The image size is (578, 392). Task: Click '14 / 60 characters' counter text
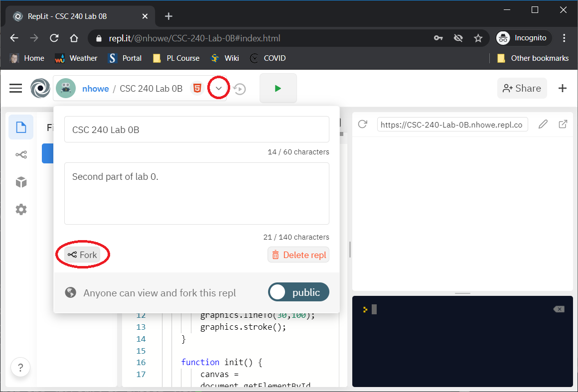(298, 152)
